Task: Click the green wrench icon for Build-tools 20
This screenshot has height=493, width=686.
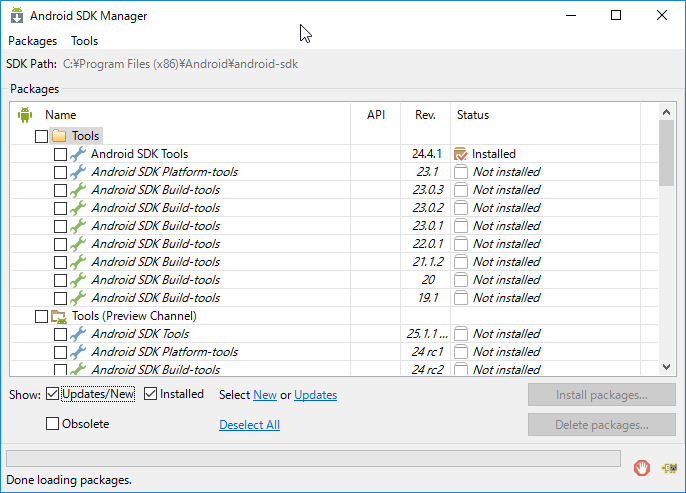Action: pyautogui.click(x=78, y=280)
